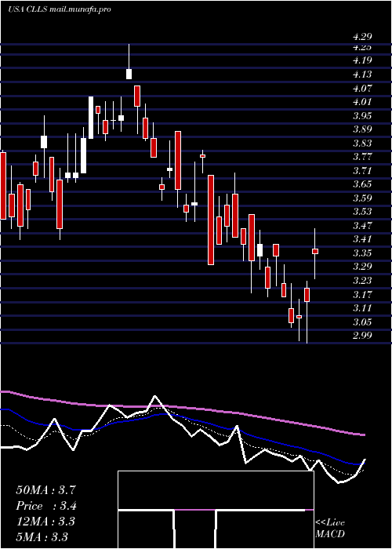Click the 3.77 price axis label
392x549 pixels.
[x=362, y=157]
